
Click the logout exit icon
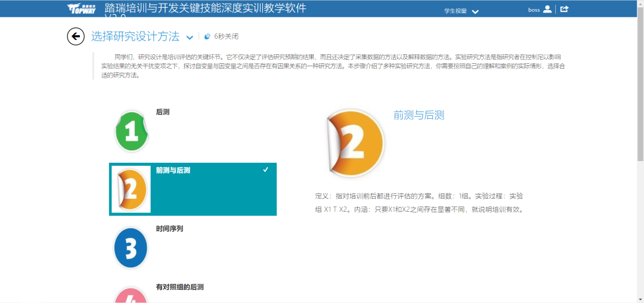point(564,9)
